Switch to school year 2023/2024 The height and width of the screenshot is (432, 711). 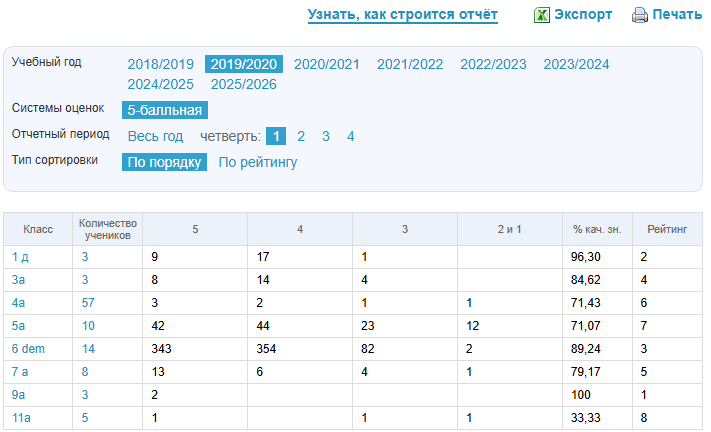(x=576, y=64)
